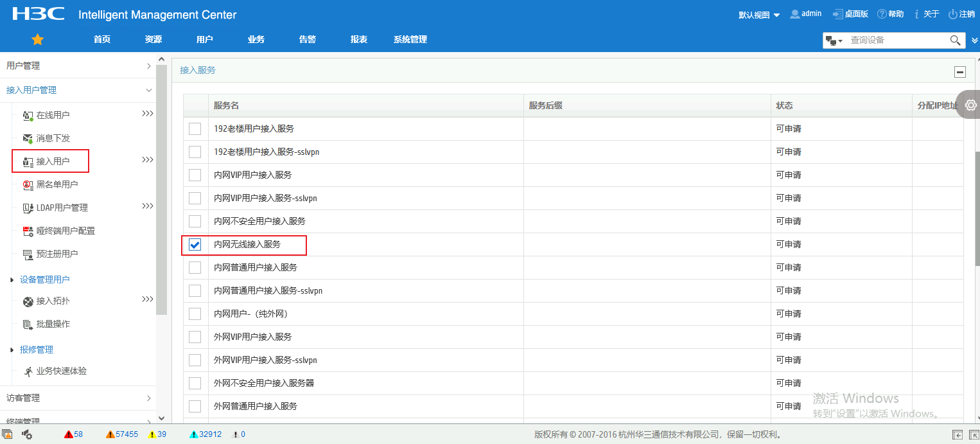Expand the 报修管理 tree node
The image size is (980, 444).
pos(13,350)
